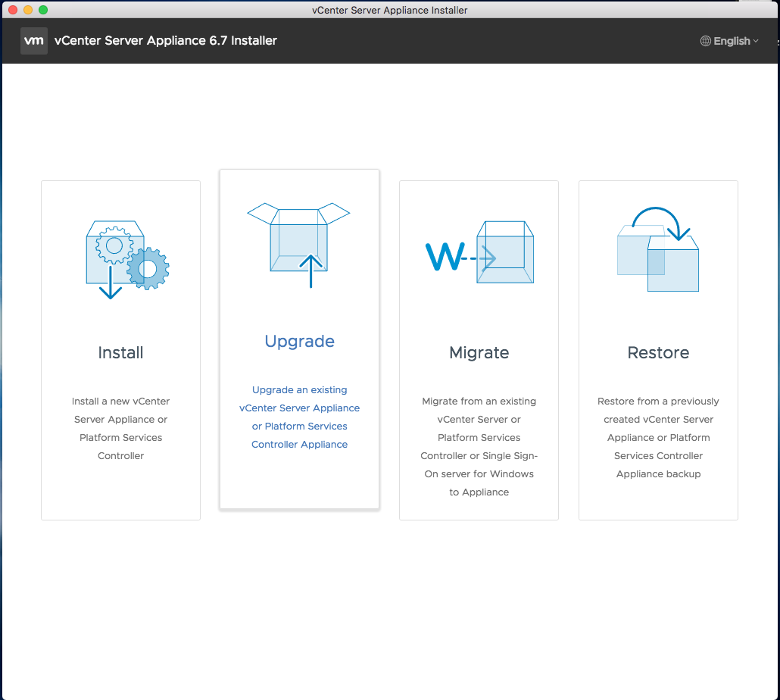Image resolution: width=780 pixels, height=700 pixels.
Task: Click the globe language icon
Action: tap(706, 42)
